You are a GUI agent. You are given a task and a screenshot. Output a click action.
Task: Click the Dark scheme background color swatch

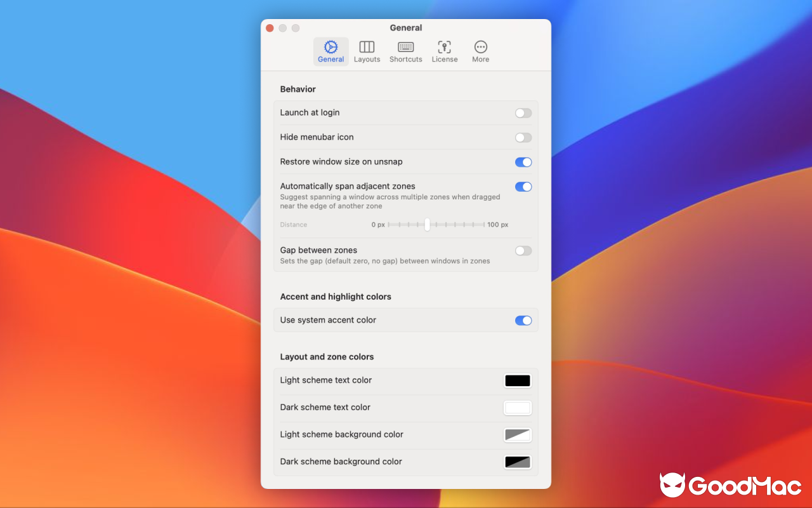(x=517, y=462)
